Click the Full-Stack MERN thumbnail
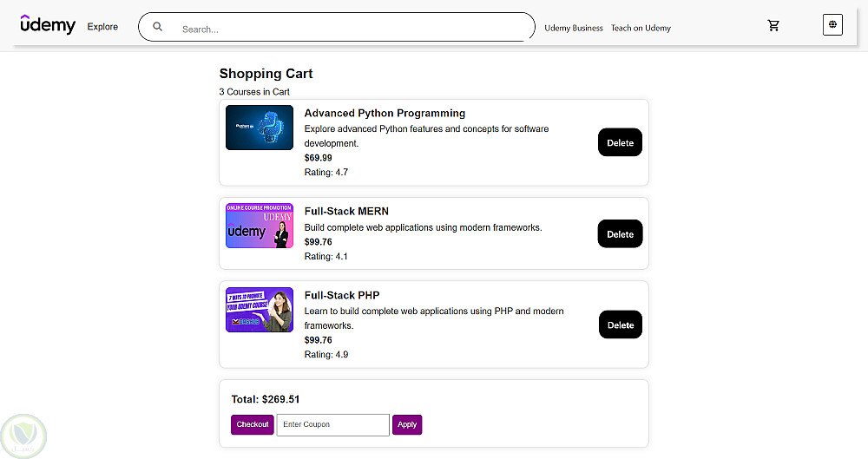The width and height of the screenshot is (868, 459). [259, 226]
